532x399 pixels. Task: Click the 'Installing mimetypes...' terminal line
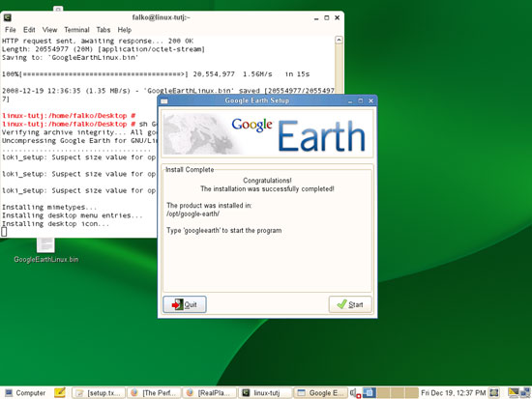[49, 207]
